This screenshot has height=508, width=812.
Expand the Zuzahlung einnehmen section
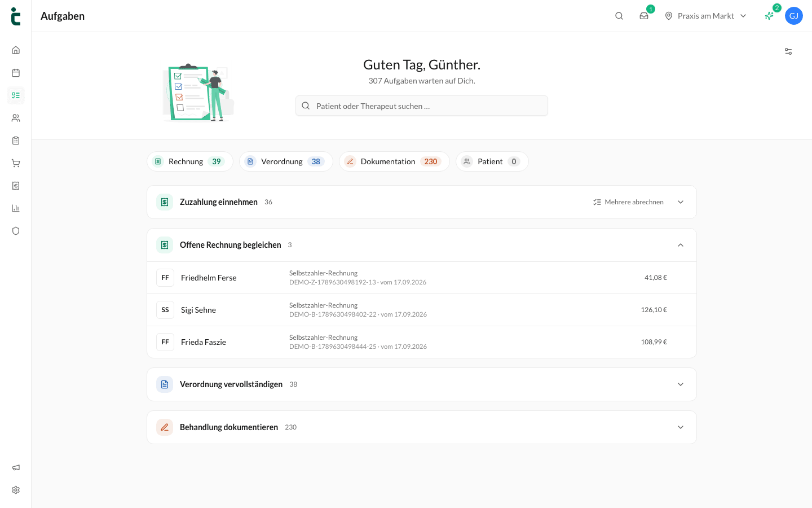click(x=681, y=202)
